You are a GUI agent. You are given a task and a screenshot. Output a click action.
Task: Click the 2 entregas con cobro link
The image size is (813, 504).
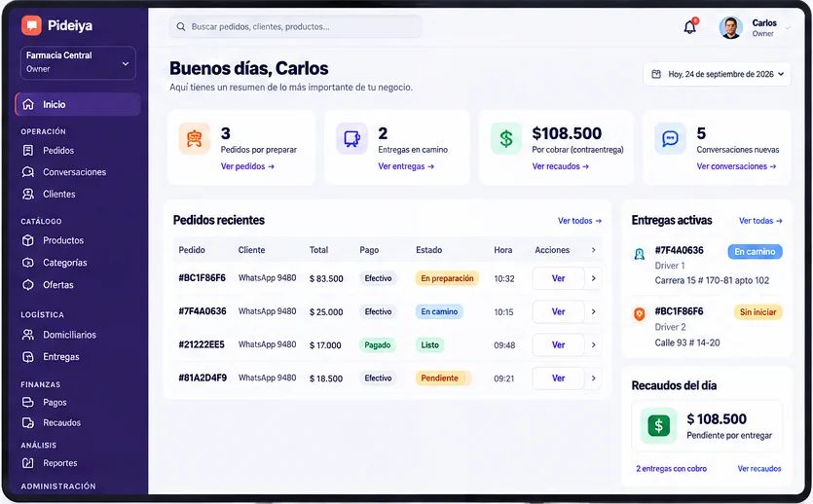(672, 469)
